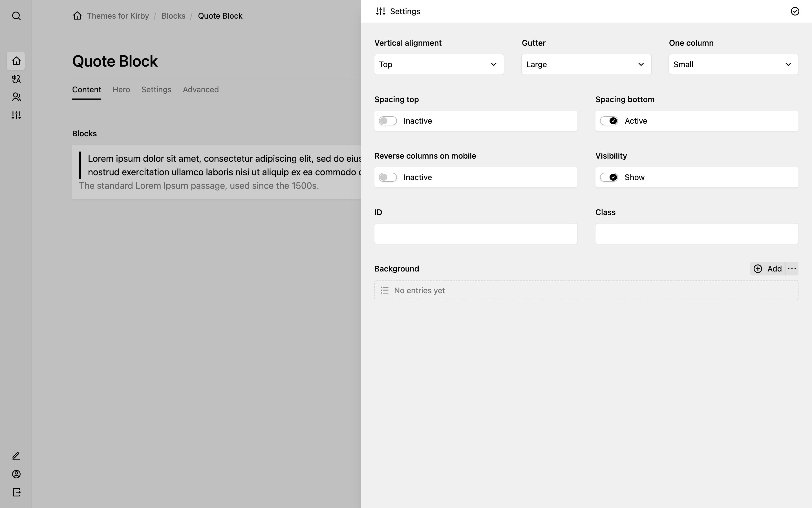Open the System sliders icon in sidebar
Image resolution: width=812 pixels, height=508 pixels.
(x=16, y=115)
